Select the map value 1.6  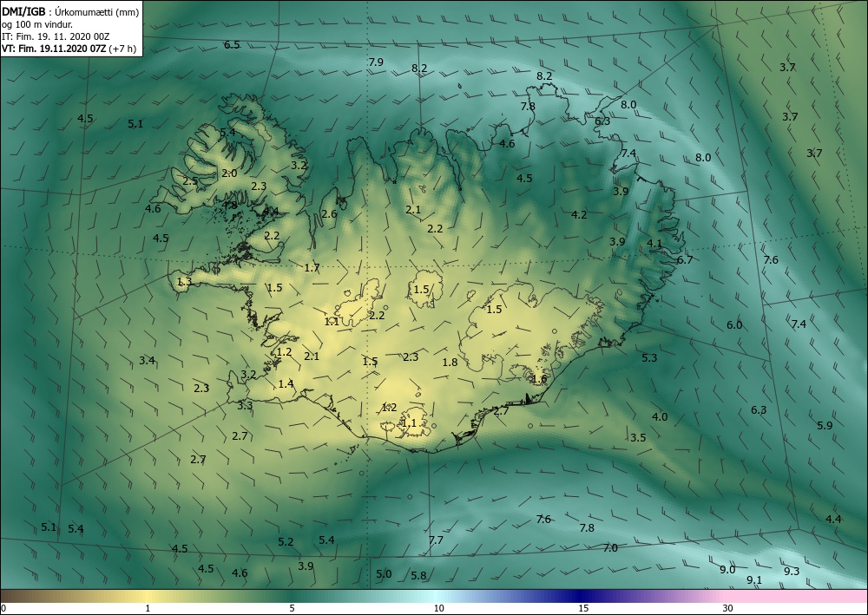tap(539, 379)
